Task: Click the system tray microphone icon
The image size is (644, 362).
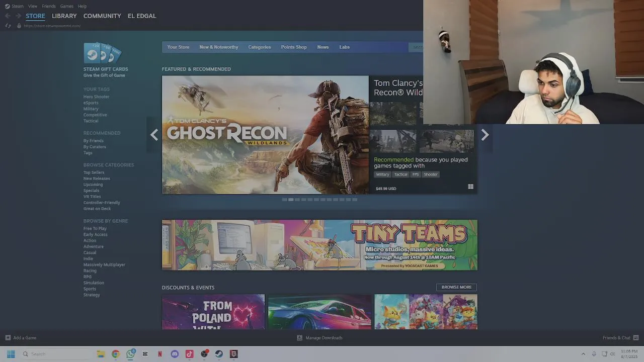Action: click(x=594, y=354)
